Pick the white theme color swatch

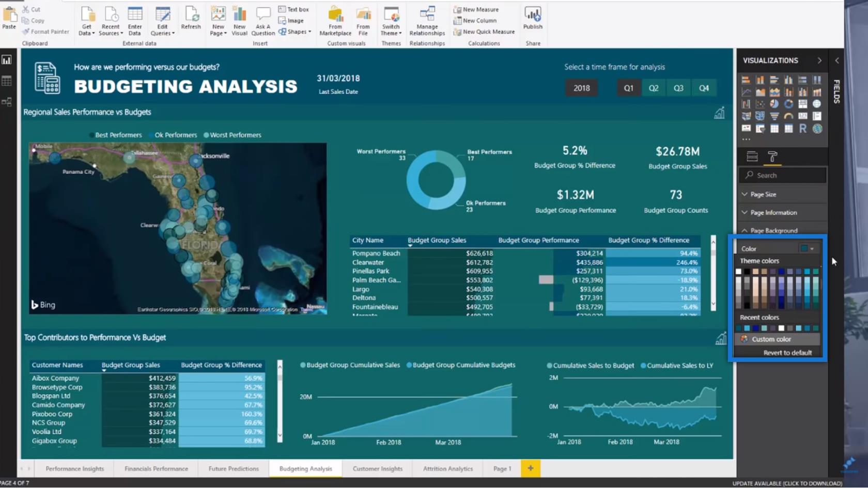pos(738,272)
